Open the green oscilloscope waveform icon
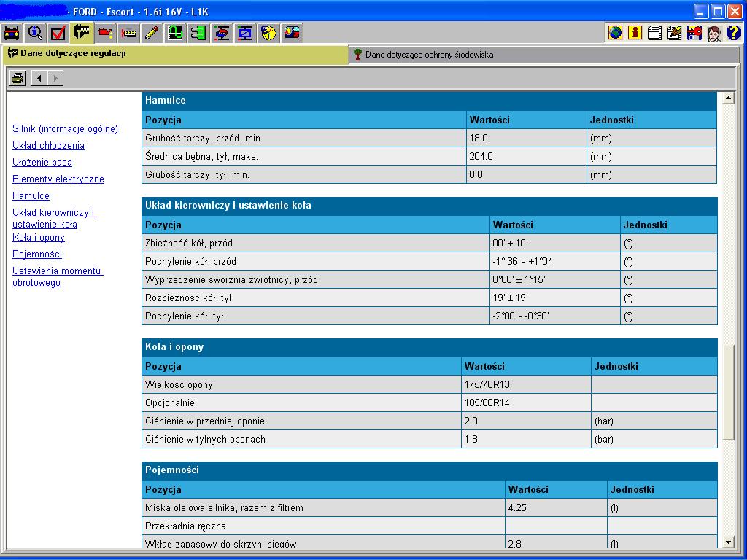Image resolution: width=747 pixels, height=560 pixels. click(x=175, y=33)
